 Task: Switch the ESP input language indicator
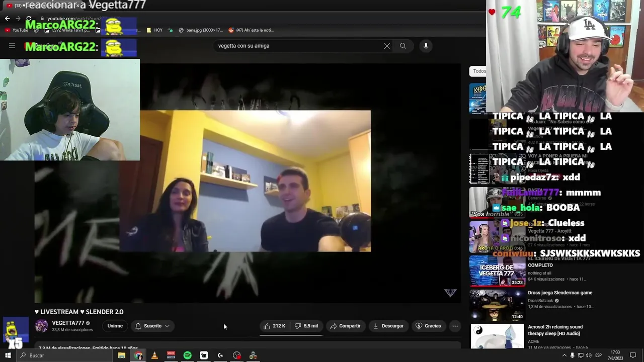[599, 355]
